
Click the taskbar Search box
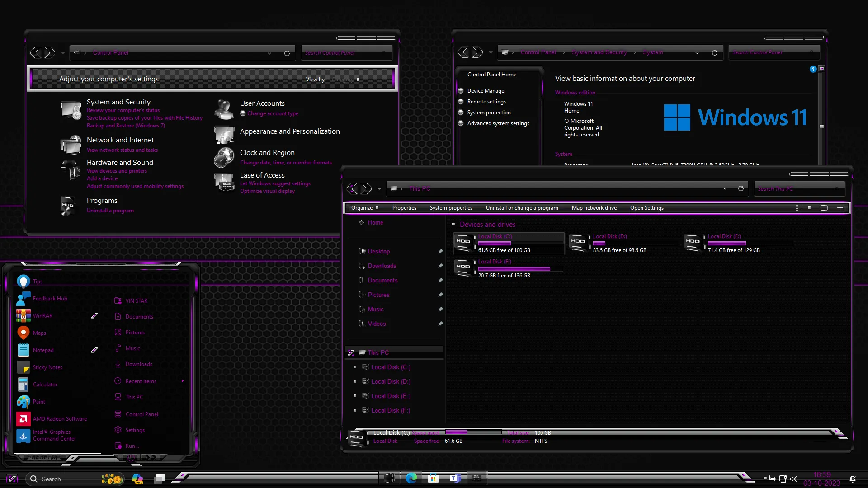(x=59, y=479)
